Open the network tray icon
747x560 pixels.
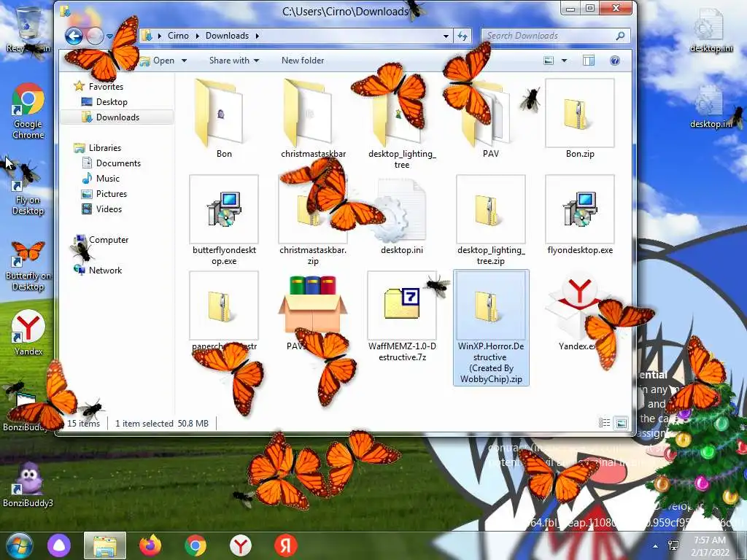tap(673, 546)
